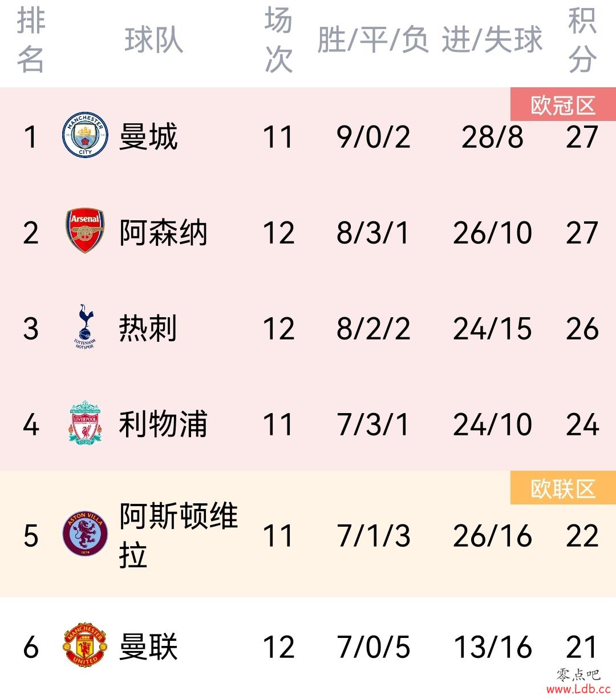Click the Aston Villa club crest
Viewport: 616px width, 695px height.
click(85, 534)
